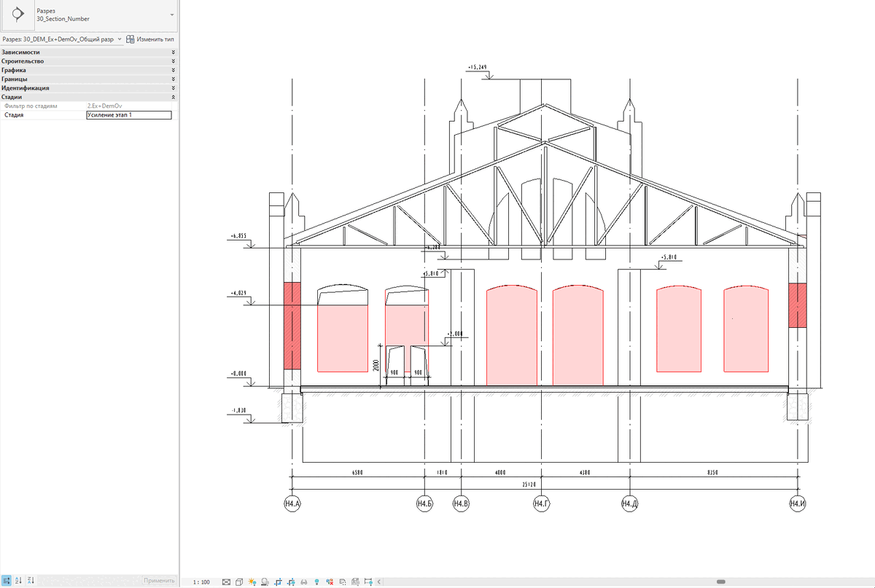
Task: Open the type selector dropdown arrow
Action: [171, 15]
